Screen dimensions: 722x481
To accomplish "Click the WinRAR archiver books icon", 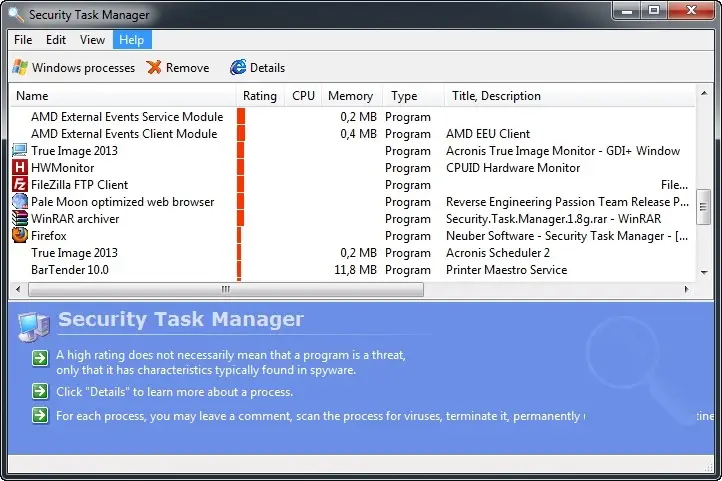I will 19,219.
